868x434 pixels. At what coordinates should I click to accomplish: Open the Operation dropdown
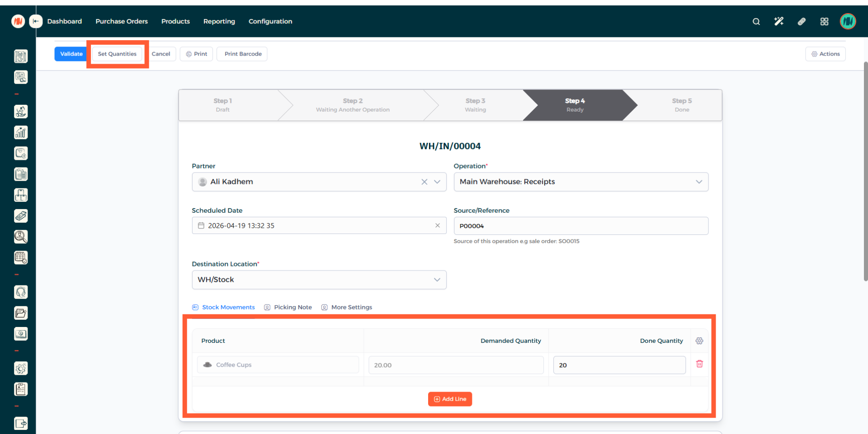tap(580, 182)
